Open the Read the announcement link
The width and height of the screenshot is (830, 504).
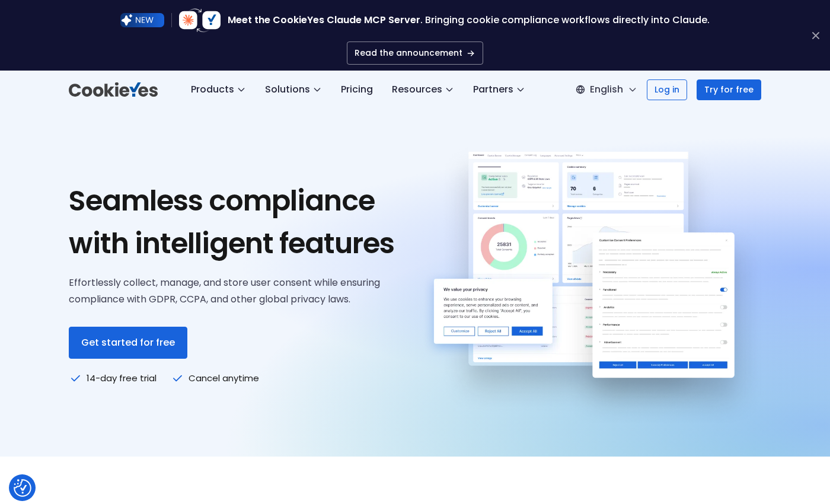point(415,53)
